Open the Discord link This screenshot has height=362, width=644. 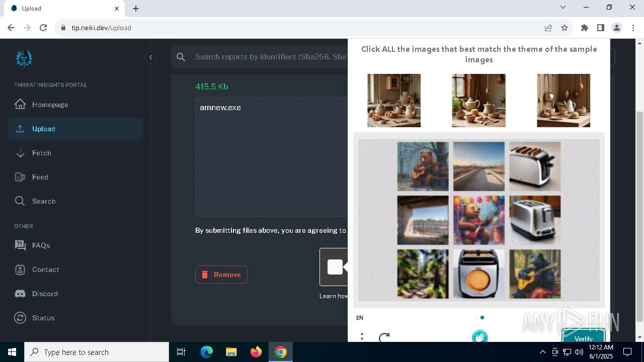[x=75, y=294]
